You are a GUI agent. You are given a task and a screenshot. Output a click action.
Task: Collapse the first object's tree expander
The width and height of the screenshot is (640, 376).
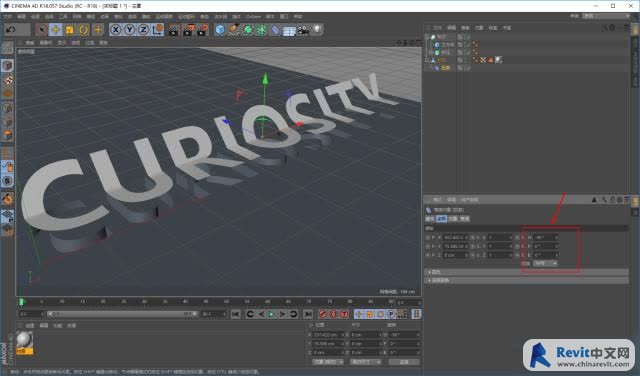point(427,37)
